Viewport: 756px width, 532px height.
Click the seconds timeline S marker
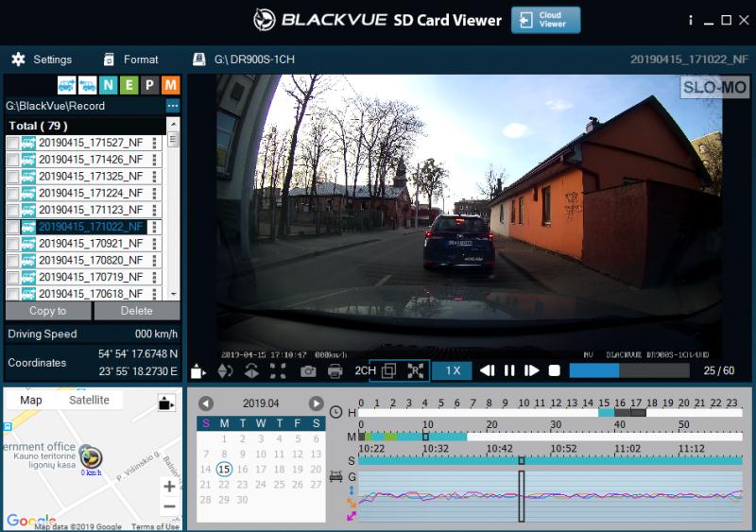(522, 461)
